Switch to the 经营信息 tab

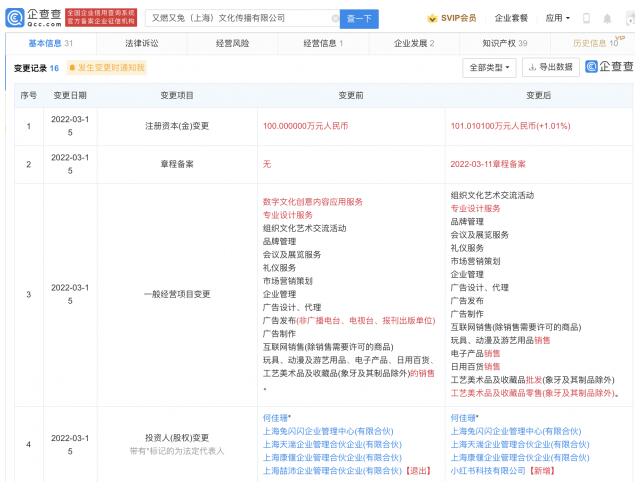[323, 43]
